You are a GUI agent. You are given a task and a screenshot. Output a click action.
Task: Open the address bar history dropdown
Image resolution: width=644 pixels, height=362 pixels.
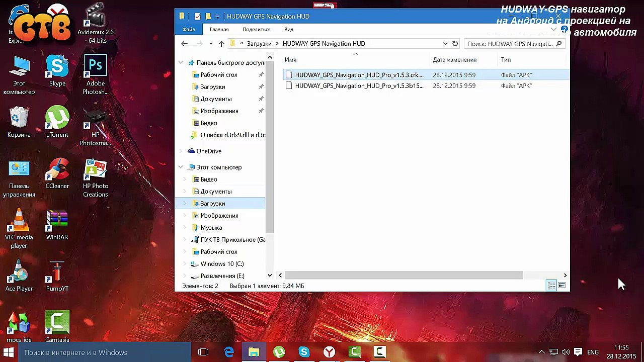pyautogui.click(x=445, y=44)
